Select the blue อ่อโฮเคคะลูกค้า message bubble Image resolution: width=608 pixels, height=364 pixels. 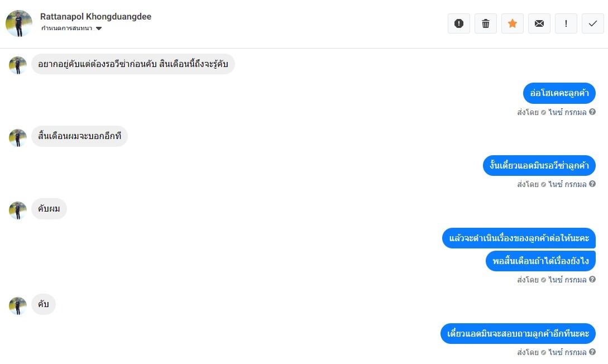click(559, 93)
